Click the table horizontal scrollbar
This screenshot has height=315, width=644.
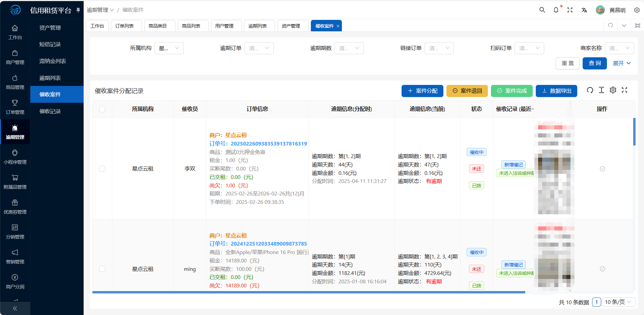(x=309, y=292)
